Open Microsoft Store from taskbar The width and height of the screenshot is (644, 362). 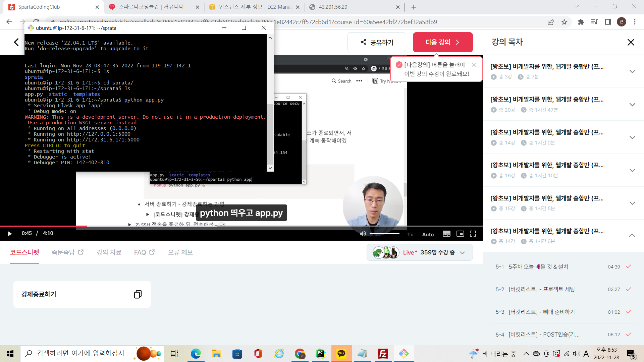pos(237,354)
